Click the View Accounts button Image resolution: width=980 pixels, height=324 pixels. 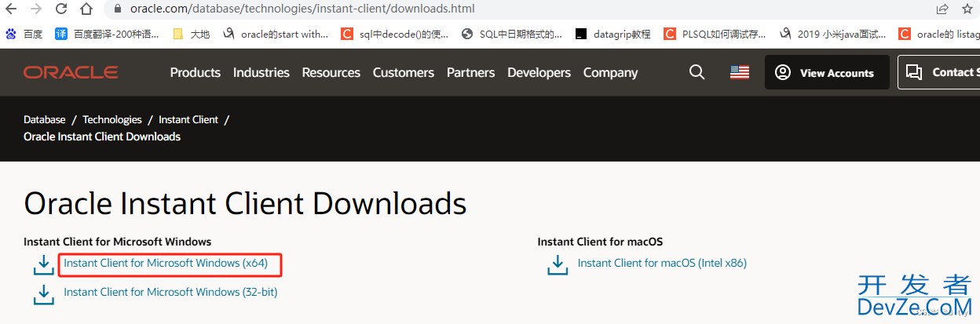tap(827, 72)
